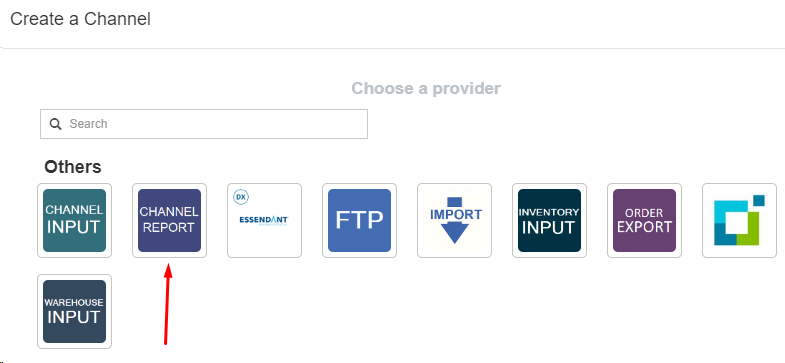Select the Warehouse Input provider tile

75,311
